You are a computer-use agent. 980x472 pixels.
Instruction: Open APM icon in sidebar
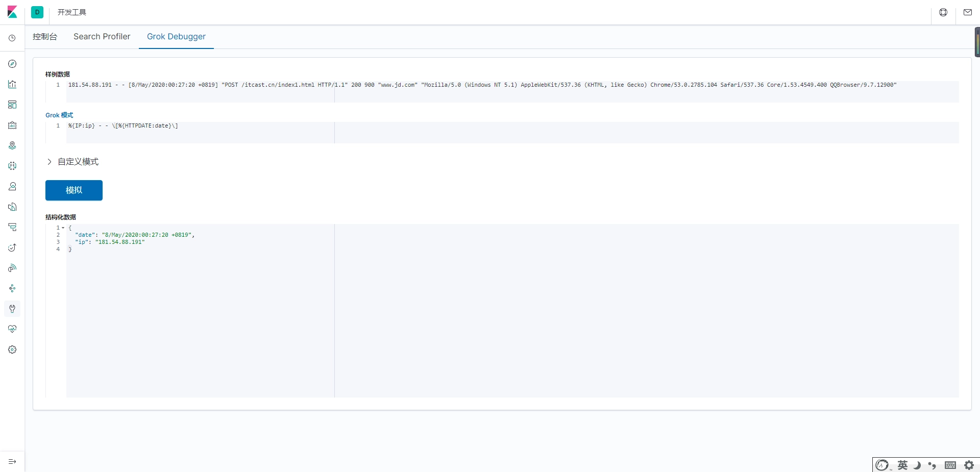pyautogui.click(x=12, y=227)
